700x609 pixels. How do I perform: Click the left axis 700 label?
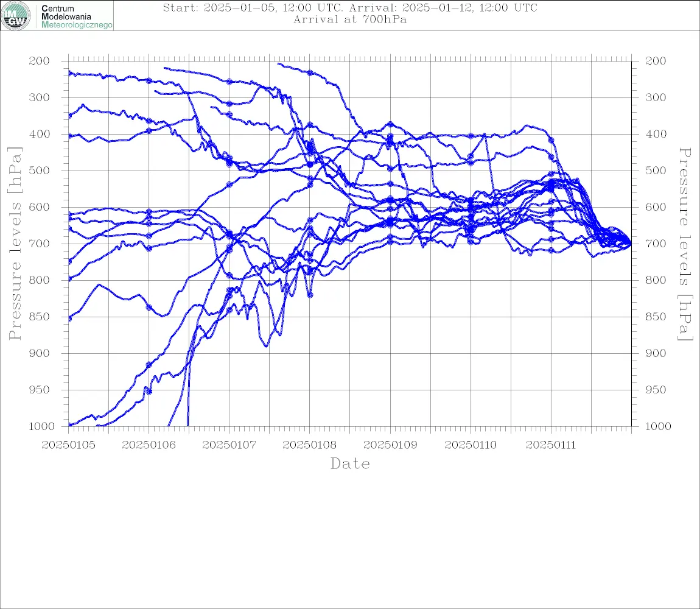point(40,244)
